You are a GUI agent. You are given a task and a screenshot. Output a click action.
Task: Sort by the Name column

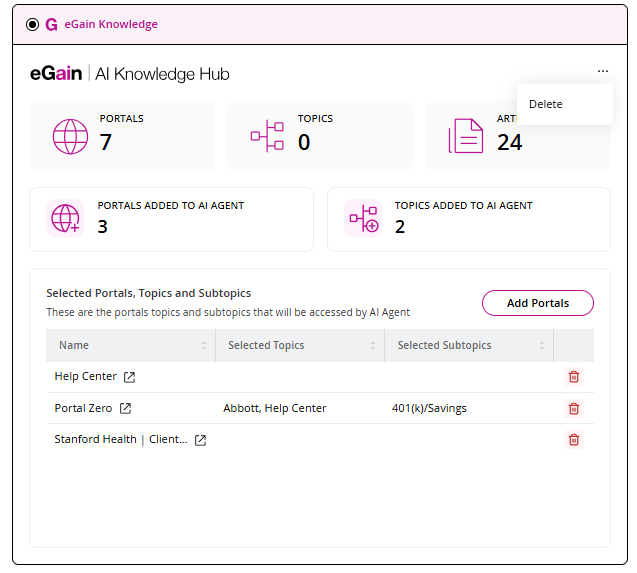point(204,345)
